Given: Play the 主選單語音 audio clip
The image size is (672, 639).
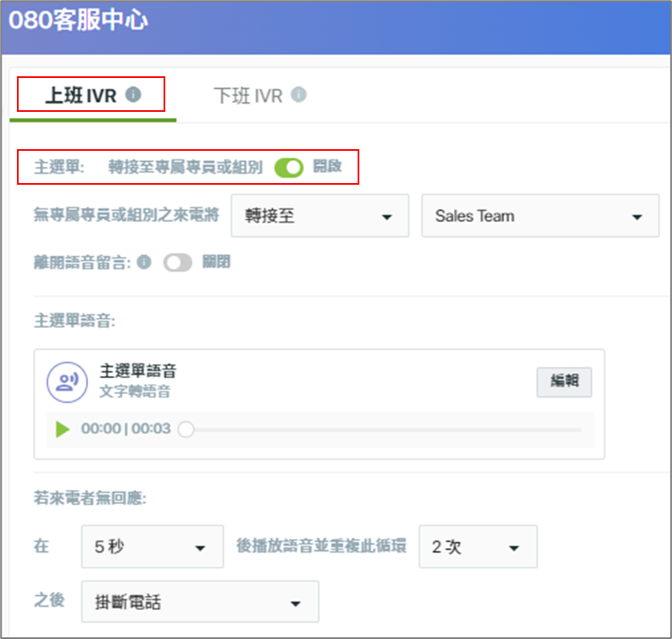Looking at the screenshot, I should point(63,429).
